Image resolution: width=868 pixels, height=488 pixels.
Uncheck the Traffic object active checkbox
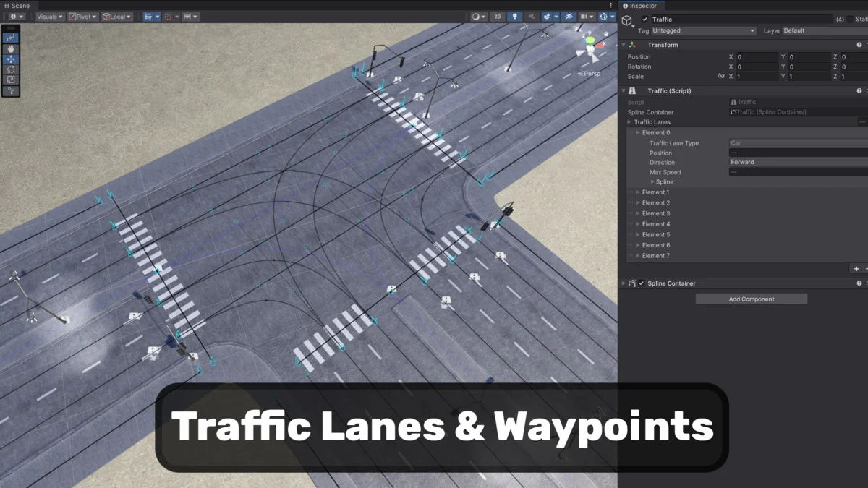[644, 20]
